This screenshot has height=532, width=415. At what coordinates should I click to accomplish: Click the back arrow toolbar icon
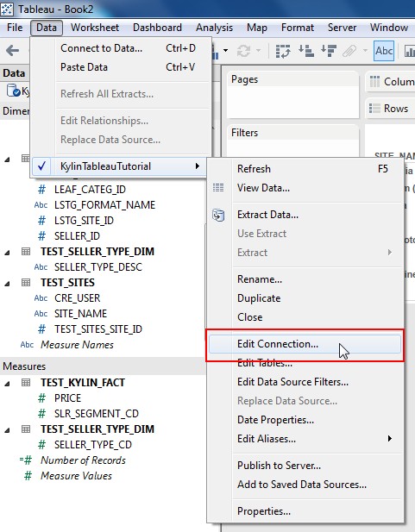point(13,51)
